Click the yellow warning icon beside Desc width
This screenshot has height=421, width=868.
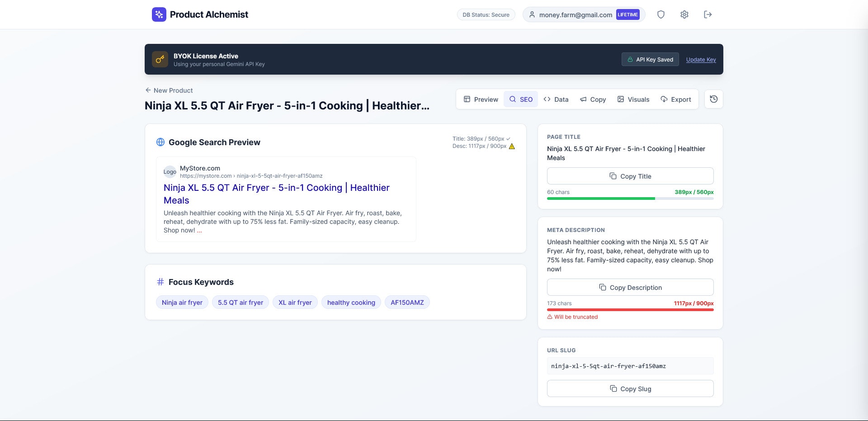(x=512, y=146)
